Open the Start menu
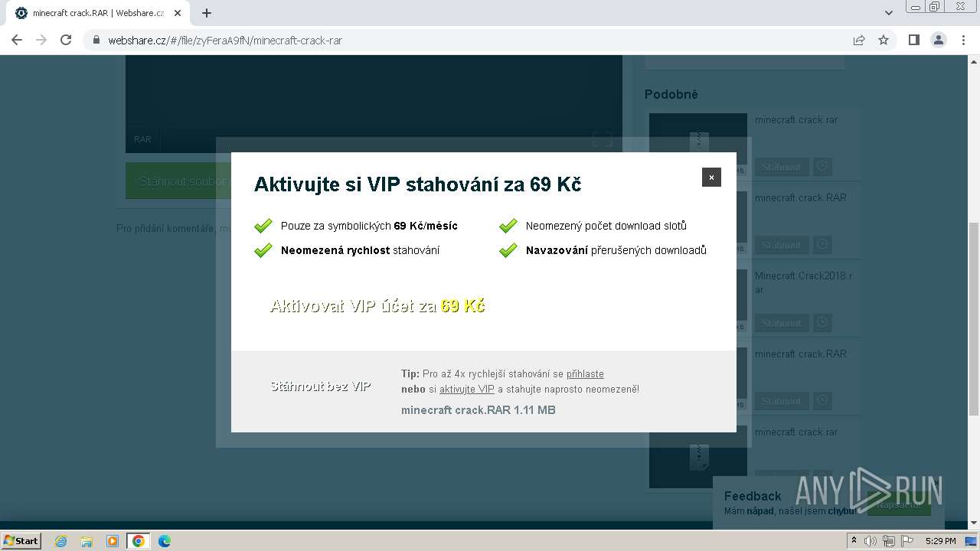The image size is (980, 551). (x=21, y=541)
